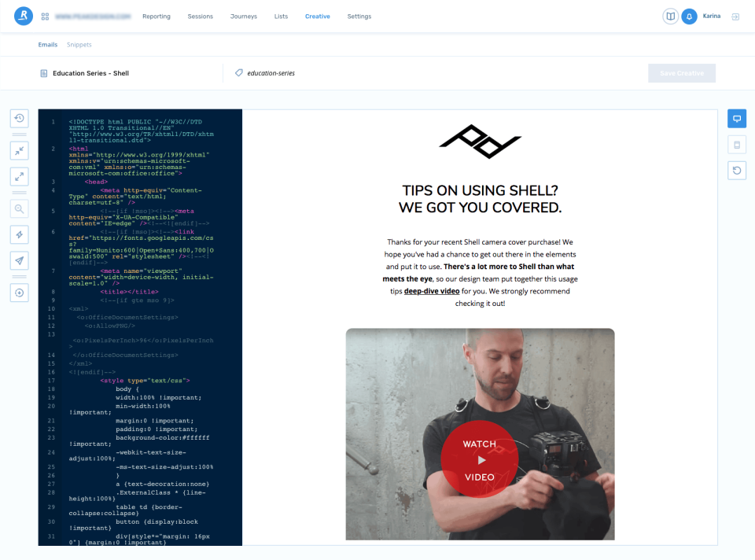Screen dimensions: 755x560
Task: Click the round blue R logo
Action: click(23, 16)
